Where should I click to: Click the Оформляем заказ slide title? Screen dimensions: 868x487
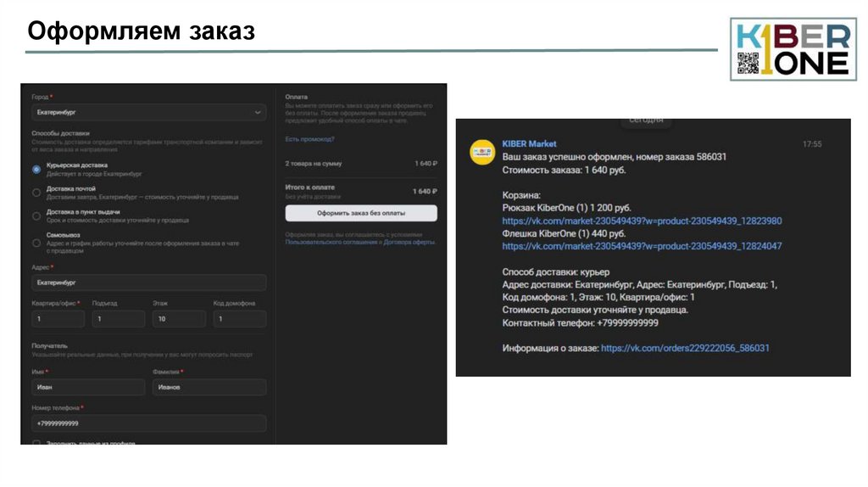tap(142, 31)
